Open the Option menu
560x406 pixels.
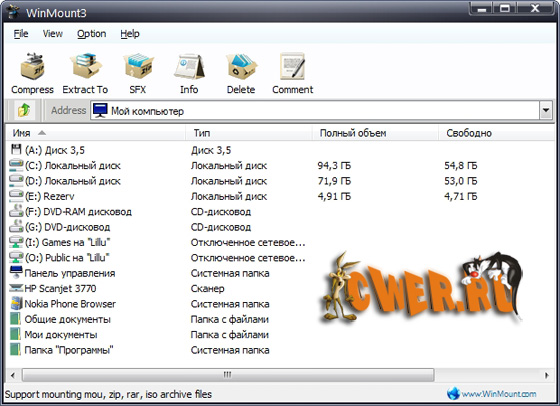pos(91,34)
